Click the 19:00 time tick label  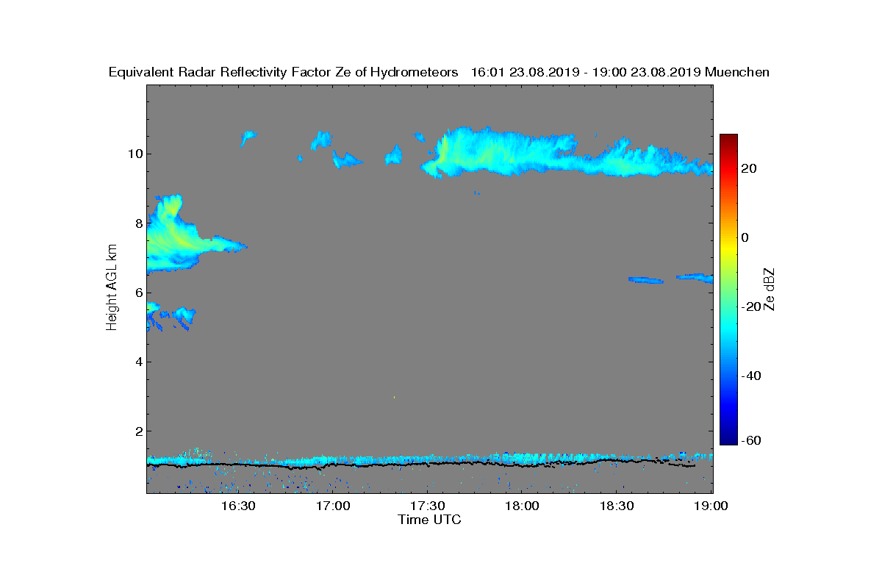click(711, 506)
